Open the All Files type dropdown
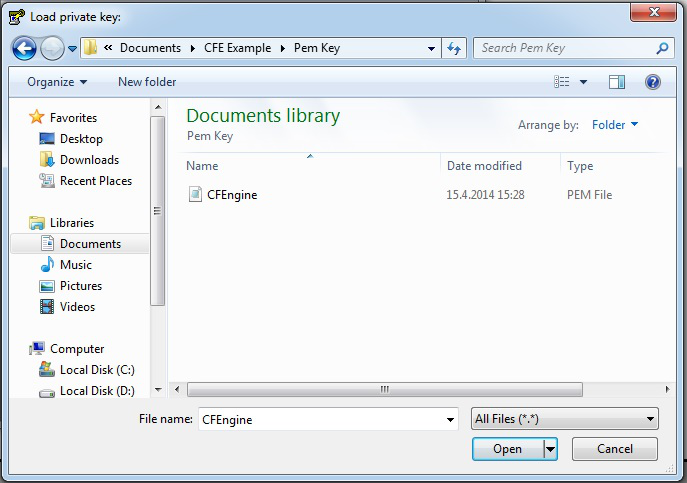This screenshot has height=483, width=687. click(x=564, y=420)
